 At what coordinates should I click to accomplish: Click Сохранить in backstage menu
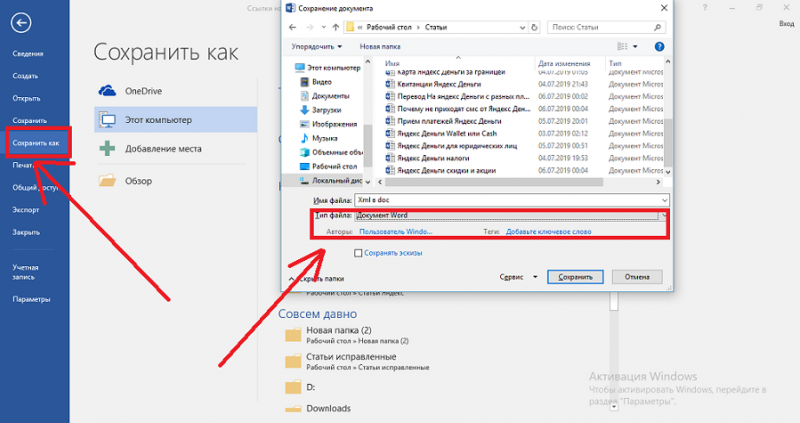click(x=30, y=121)
